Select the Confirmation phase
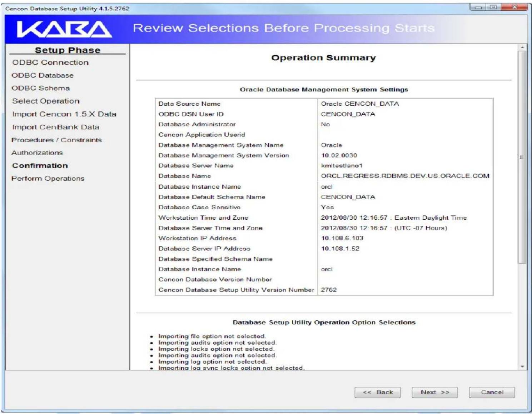The height and width of the screenshot is (414, 532). [x=40, y=166]
